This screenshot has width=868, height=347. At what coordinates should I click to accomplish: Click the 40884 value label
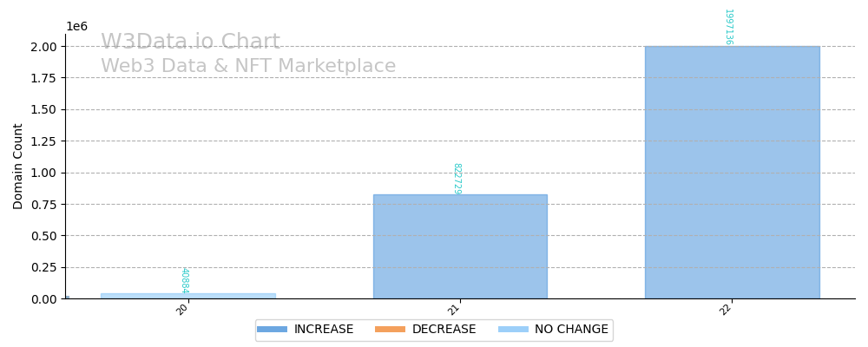(184, 280)
